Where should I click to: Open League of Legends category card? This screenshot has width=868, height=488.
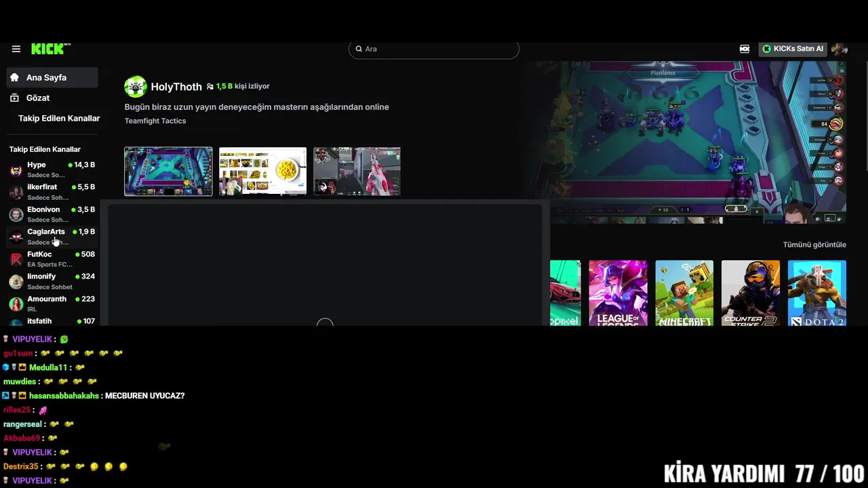(x=618, y=293)
